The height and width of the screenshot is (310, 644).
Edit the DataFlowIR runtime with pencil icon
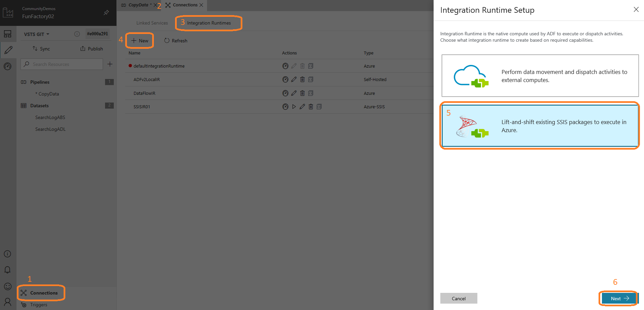click(294, 93)
